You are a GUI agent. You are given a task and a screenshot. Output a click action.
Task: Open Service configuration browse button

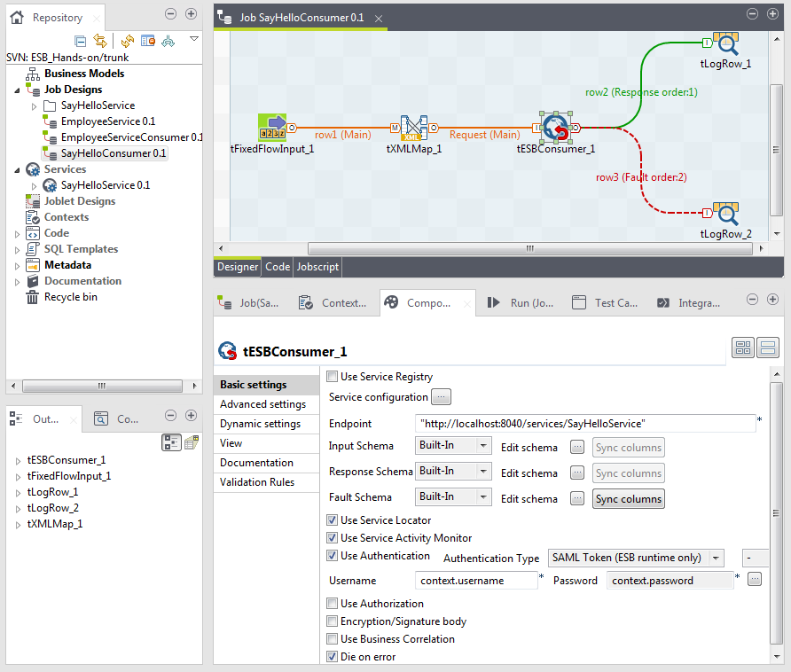tap(441, 397)
